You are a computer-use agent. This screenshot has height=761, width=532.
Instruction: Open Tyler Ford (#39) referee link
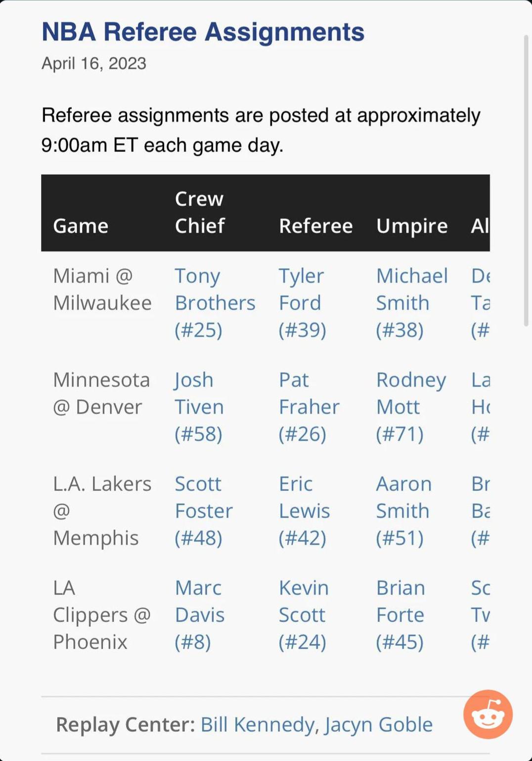pos(302,303)
